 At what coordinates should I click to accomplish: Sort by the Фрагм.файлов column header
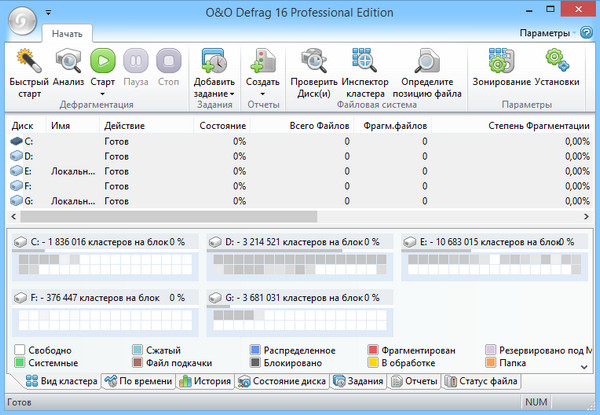point(392,126)
